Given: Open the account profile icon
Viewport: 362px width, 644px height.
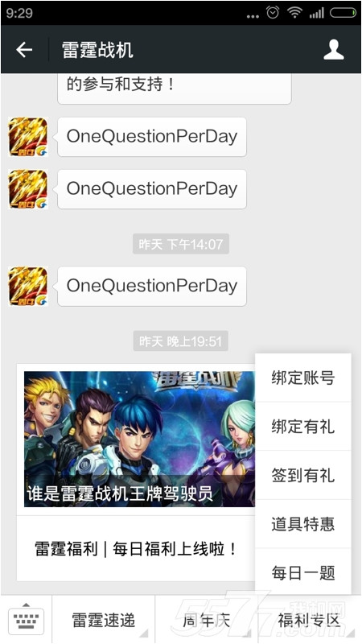Looking at the screenshot, I should point(333,50).
